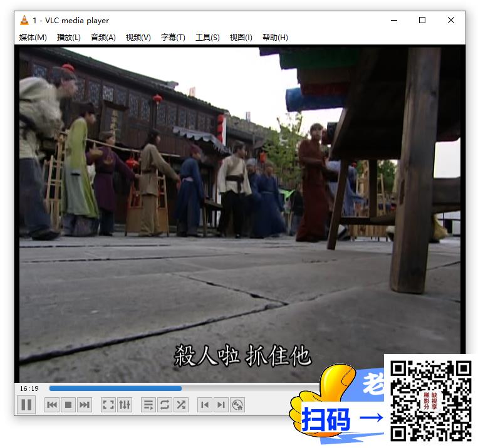The width and height of the screenshot is (478, 448).
Task: Open the 媒体(M) menu
Action: (x=33, y=37)
